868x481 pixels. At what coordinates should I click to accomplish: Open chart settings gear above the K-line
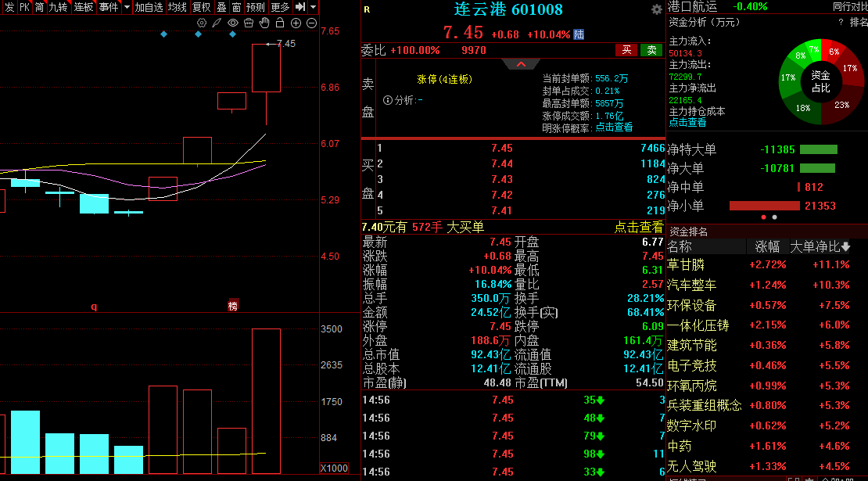[x=202, y=23]
